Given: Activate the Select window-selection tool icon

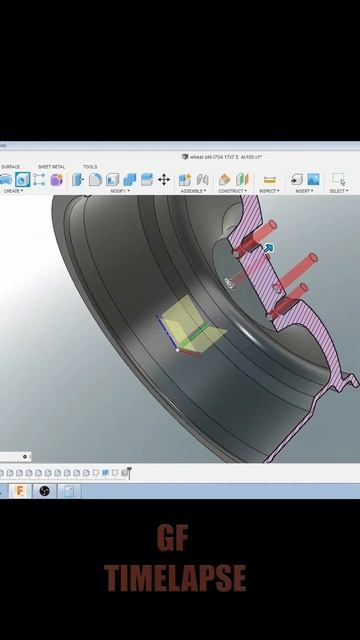Looking at the screenshot, I should [339, 180].
